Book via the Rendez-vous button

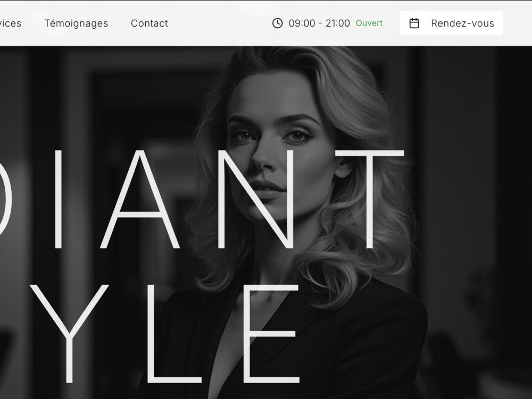(451, 23)
